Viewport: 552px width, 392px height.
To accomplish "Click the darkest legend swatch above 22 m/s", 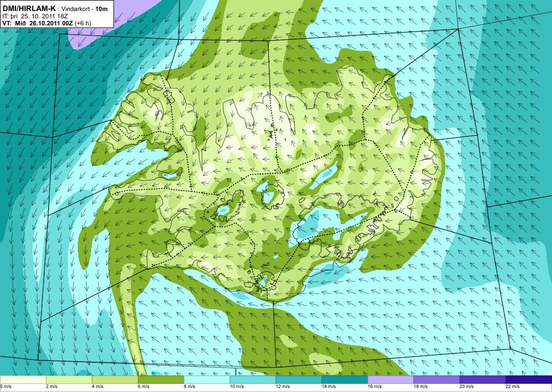I will click(529, 380).
